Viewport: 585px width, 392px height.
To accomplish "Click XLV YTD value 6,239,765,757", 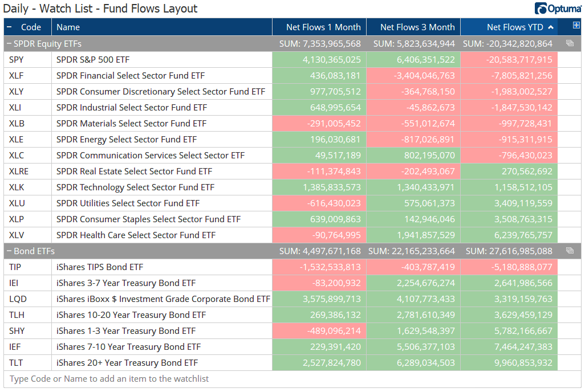I will 523,235.
